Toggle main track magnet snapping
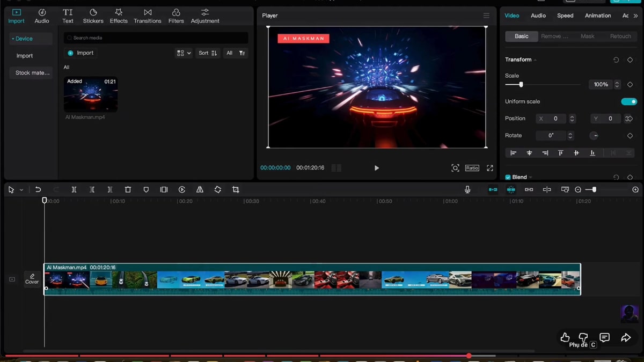Image resolution: width=644 pixels, height=362 pixels. tap(493, 190)
